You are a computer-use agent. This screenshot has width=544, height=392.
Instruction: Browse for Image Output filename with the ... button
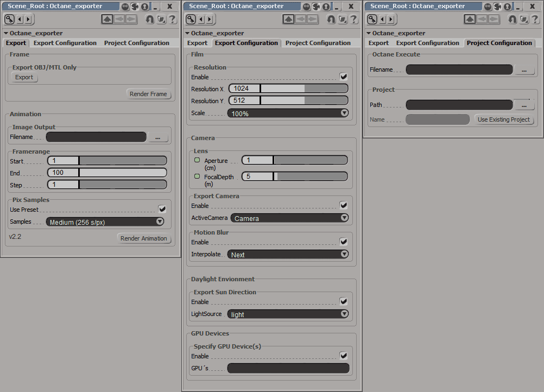(158, 137)
